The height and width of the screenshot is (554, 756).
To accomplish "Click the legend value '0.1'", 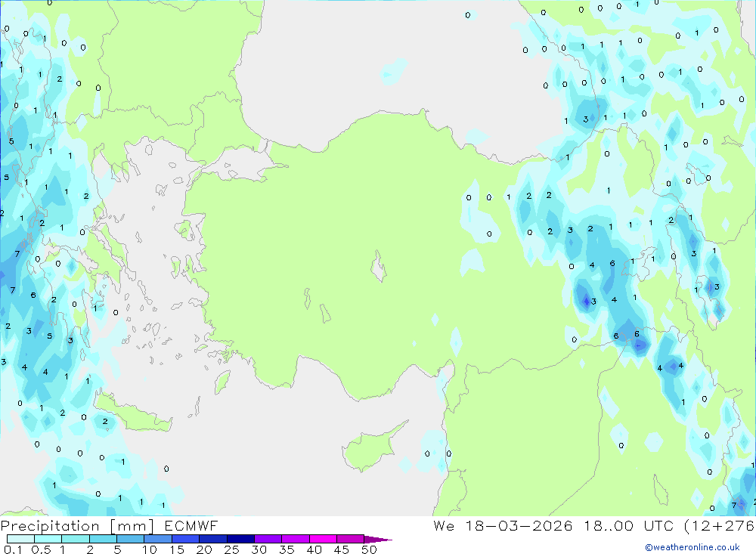I will (13, 549).
